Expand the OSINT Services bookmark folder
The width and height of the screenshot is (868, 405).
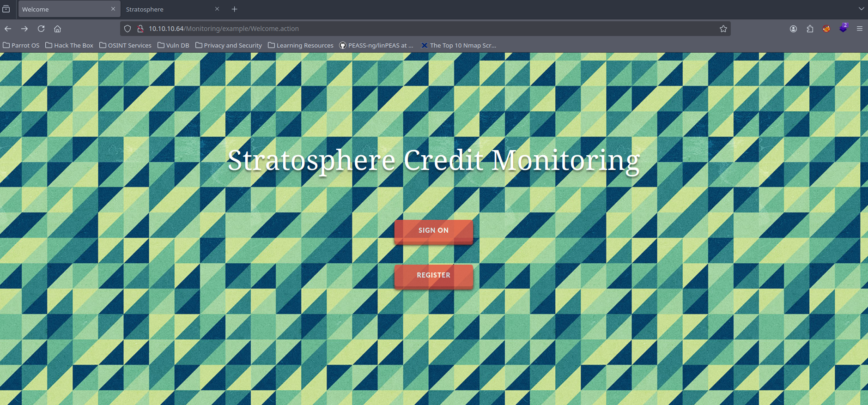[125, 45]
